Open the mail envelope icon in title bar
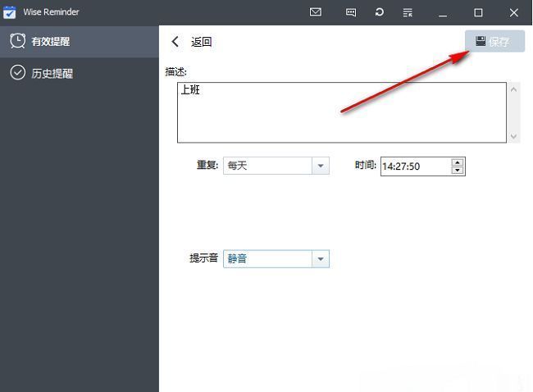The image size is (533, 392). coord(316,12)
